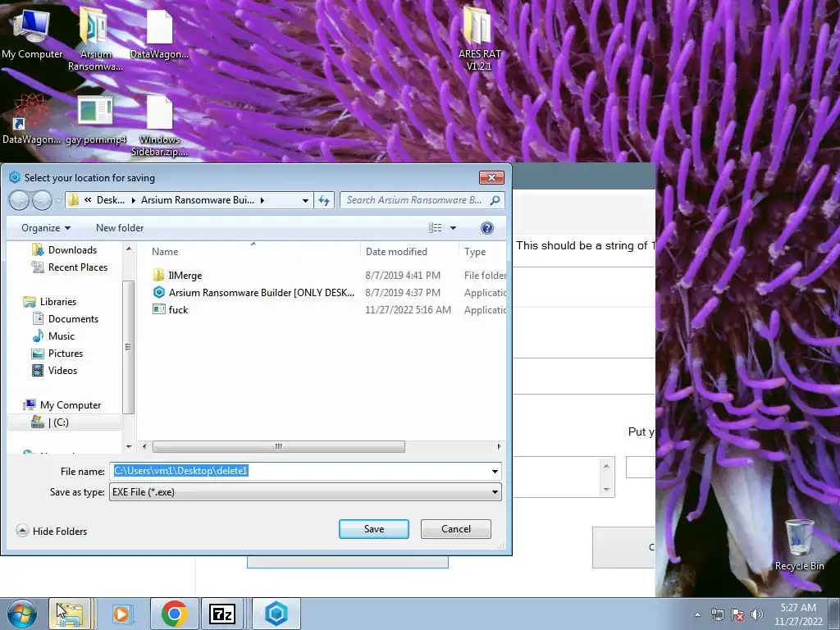Open ARES RAT V1.2.1 desktop folder
Viewport: 840px width, 630px height.
coord(479,39)
